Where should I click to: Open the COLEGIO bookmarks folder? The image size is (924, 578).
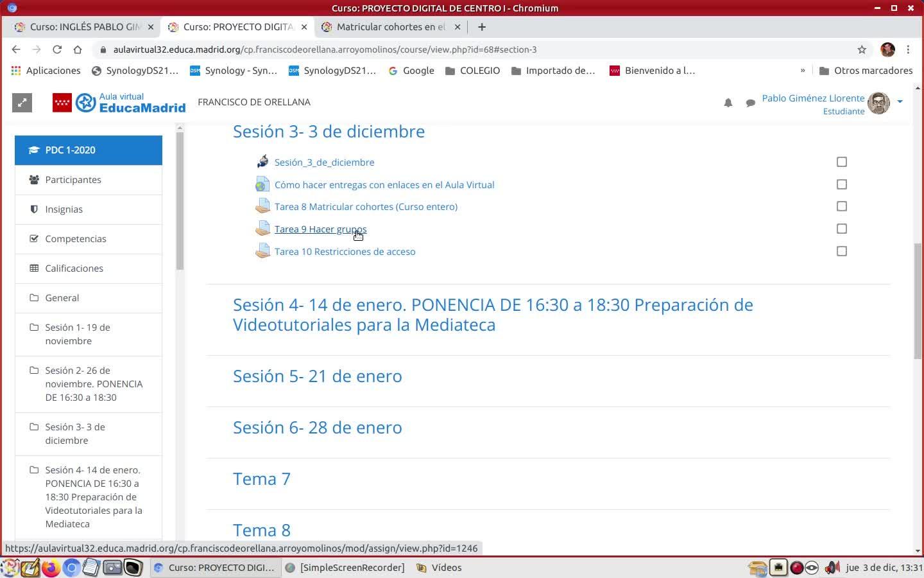(472, 71)
